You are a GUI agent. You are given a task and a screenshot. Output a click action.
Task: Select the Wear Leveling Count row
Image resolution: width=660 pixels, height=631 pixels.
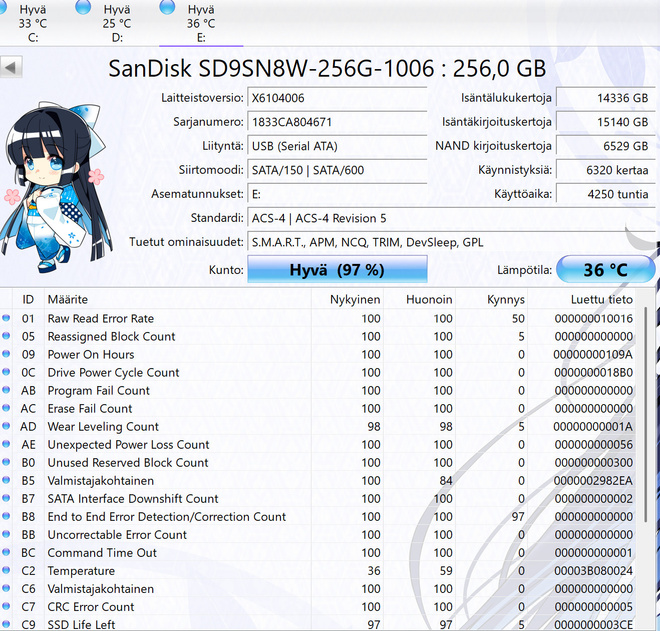(318, 426)
